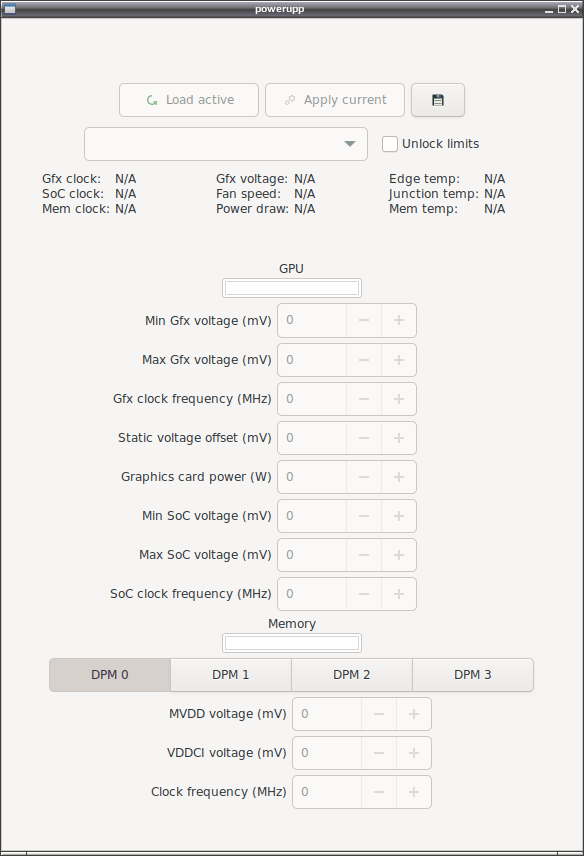Image resolution: width=584 pixels, height=856 pixels.
Task: Click the VDDCI voltage input field
Action: [x=327, y=753]
